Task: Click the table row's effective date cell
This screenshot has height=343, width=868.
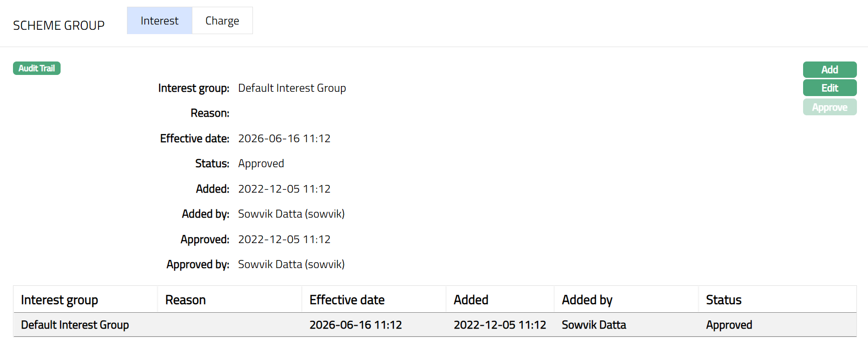Action: coord(355,325)
